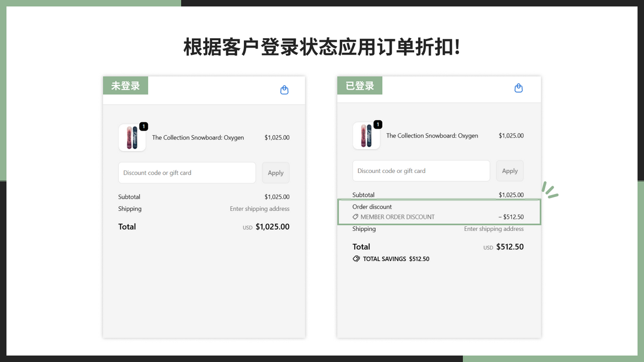Click the Shipping label in the 已登录 panel
Viewport: 644px width, 362px height.
pyautogui.click(x=364, y=229)
